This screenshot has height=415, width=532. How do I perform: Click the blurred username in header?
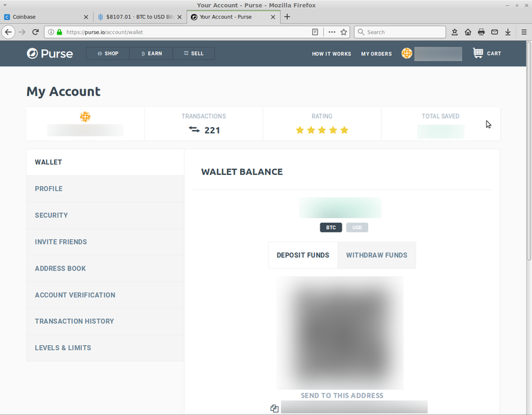tap(438, 54)
